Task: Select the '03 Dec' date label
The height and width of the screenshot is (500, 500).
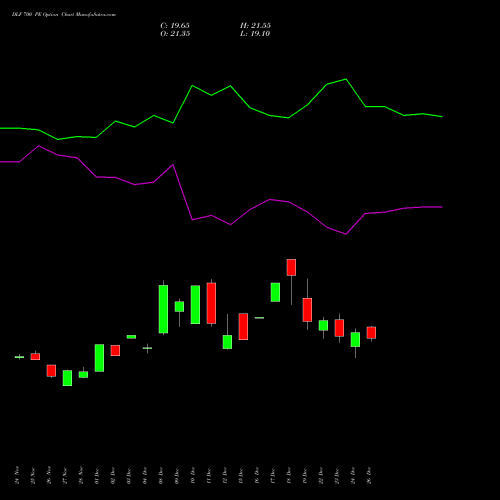Action: click(x=129, y=475)
